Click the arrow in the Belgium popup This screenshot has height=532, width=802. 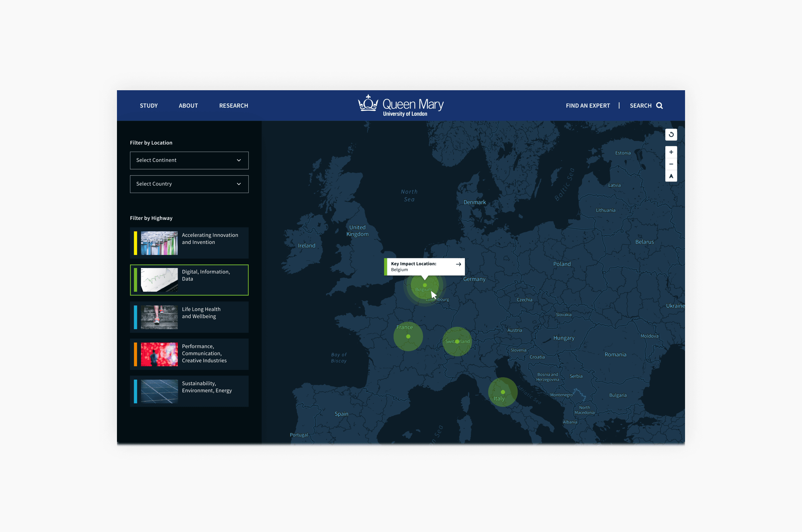[x=459, y=264]
